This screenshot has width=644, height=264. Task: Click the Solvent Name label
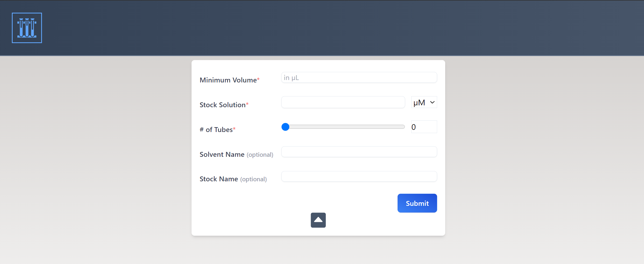tap(222, 155)
